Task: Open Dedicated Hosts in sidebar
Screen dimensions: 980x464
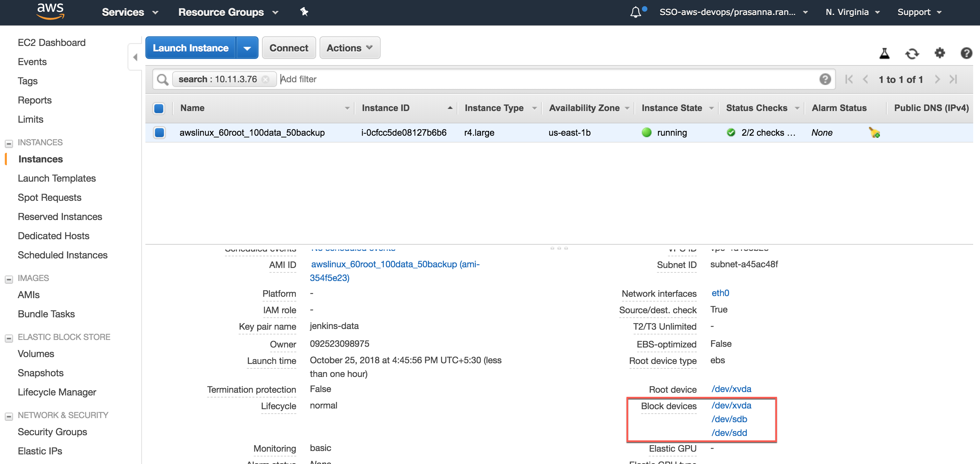Action: 53,236
